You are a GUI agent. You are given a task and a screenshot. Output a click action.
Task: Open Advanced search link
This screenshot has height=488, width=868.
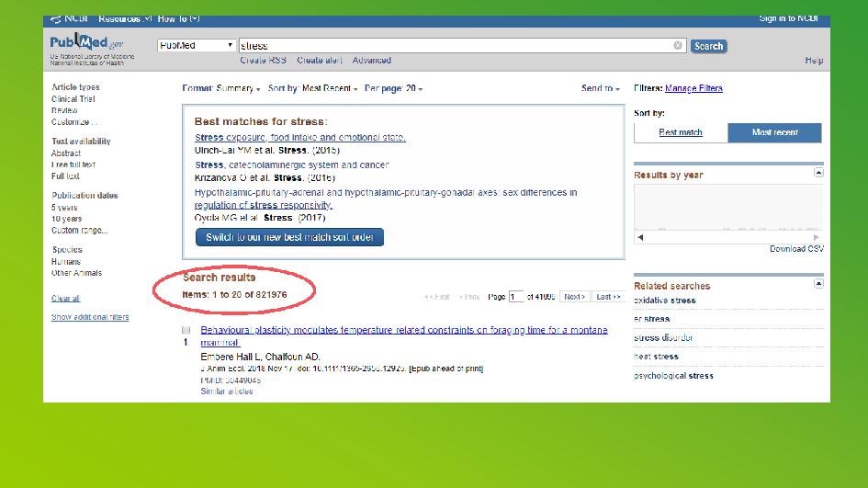(x=371, y=61)
